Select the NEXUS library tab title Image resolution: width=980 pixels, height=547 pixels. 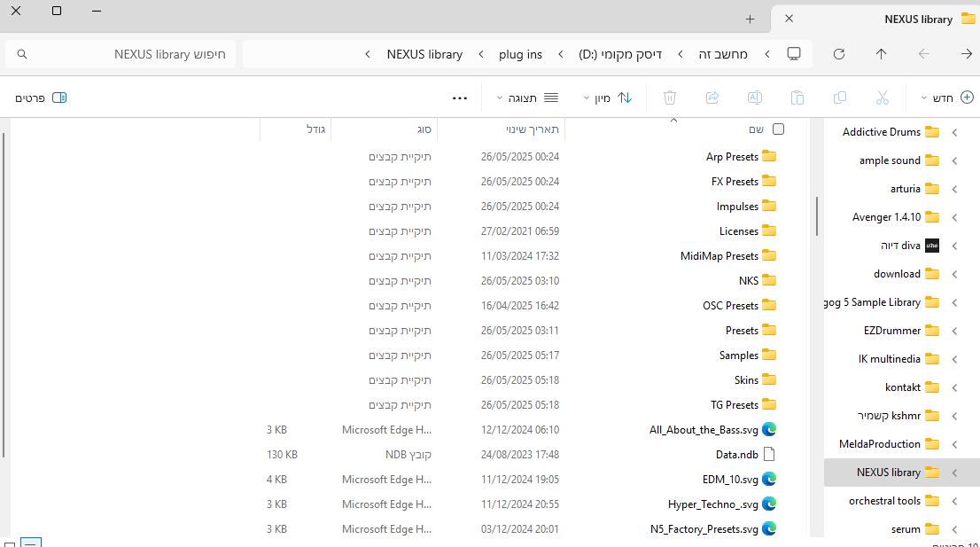point(918,20)
